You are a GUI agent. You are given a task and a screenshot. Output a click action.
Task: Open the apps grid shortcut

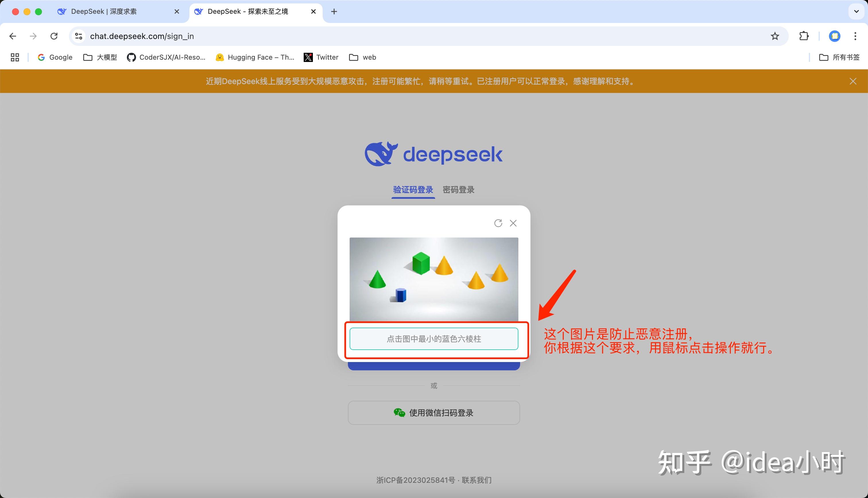tap(15, 57)
